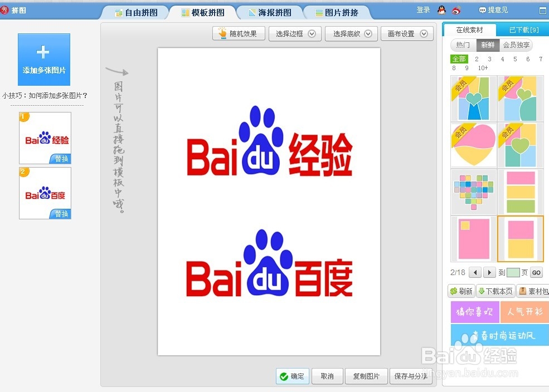The width and height of the screenshot is (549, 392).
Task: Go to next template page arrow
Action: (490, 272)
